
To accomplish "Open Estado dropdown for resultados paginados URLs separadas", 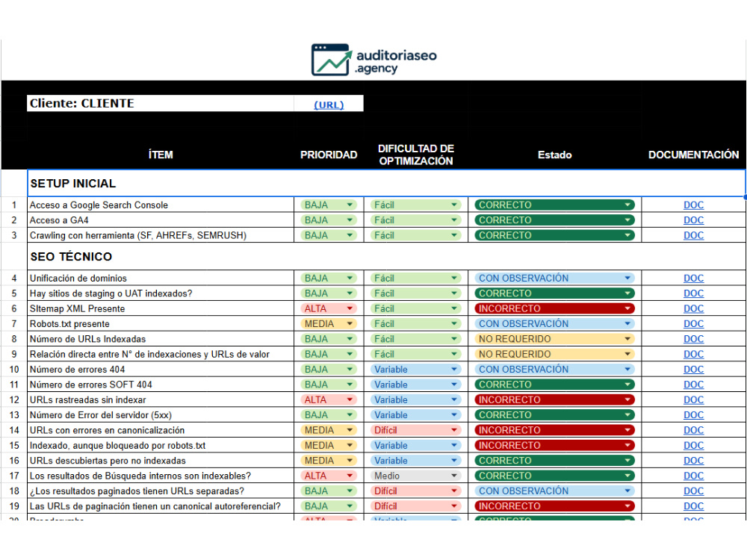I will [554, 491].
